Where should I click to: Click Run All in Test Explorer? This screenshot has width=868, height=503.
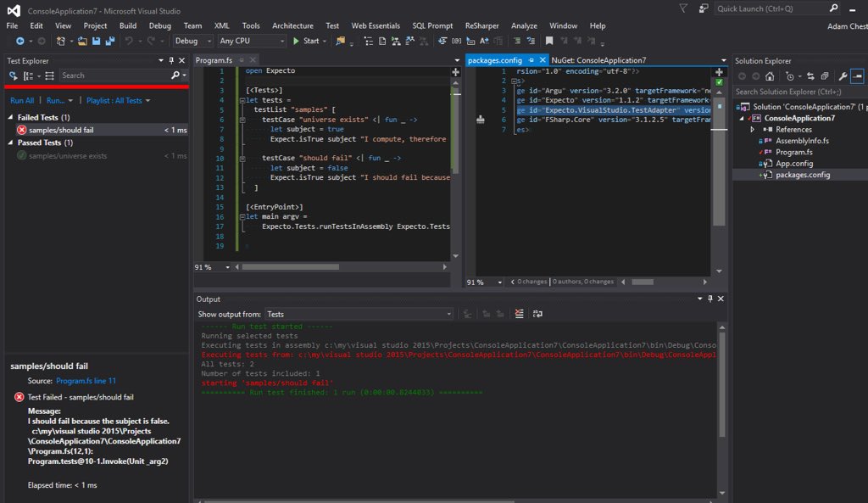[20, 100]
